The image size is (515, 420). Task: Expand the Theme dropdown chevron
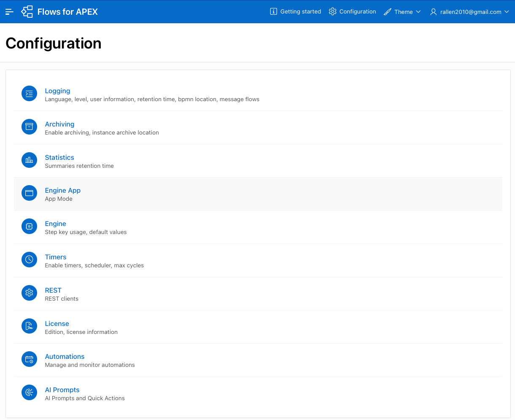(x=418, y=12)
